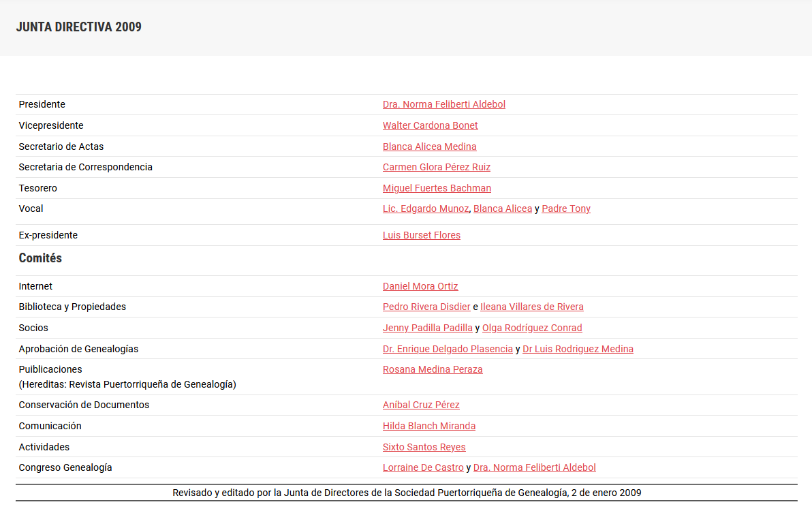The height and width of the screenshot is (511, 812).
Task: Visit Ex-presidente Luis Burset Flores link
Action: point(421,235)
